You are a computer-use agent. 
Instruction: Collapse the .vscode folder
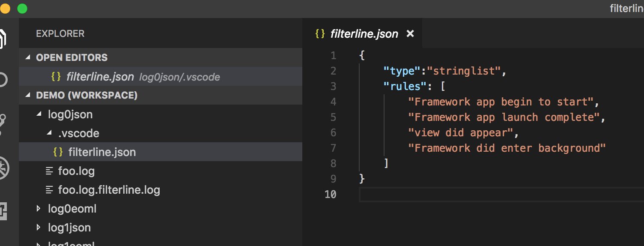(x=49, y=133)
